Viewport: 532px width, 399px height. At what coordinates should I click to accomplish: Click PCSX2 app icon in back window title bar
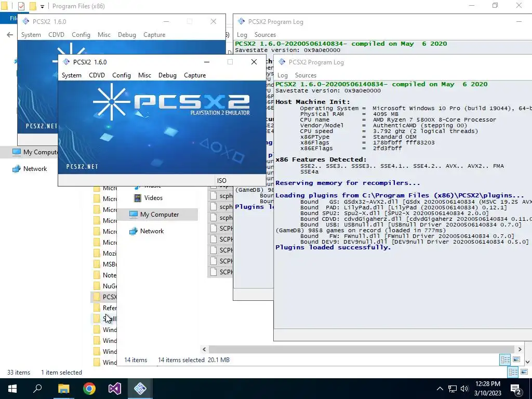tap(26, 21)
